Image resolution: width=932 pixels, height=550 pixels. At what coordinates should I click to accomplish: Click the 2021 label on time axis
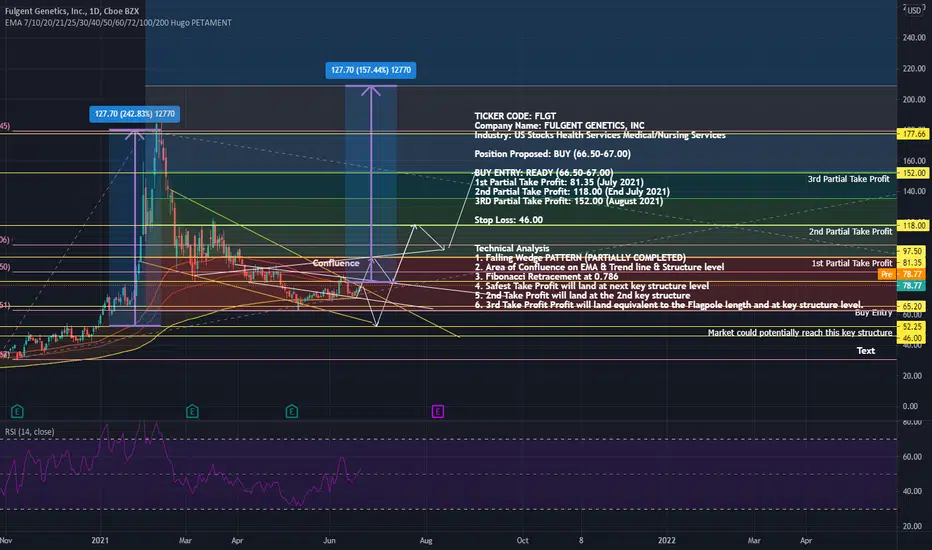tap(100, 540)
